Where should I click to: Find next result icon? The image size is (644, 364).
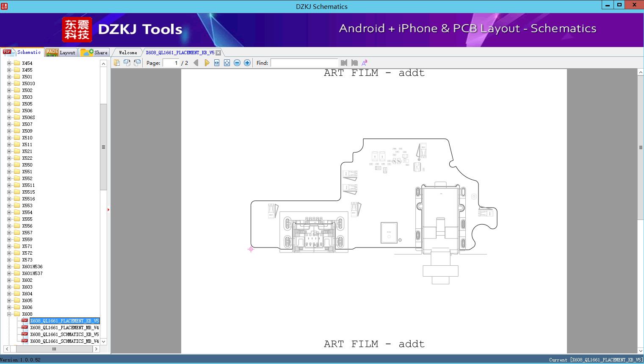(x=354, y=63)
